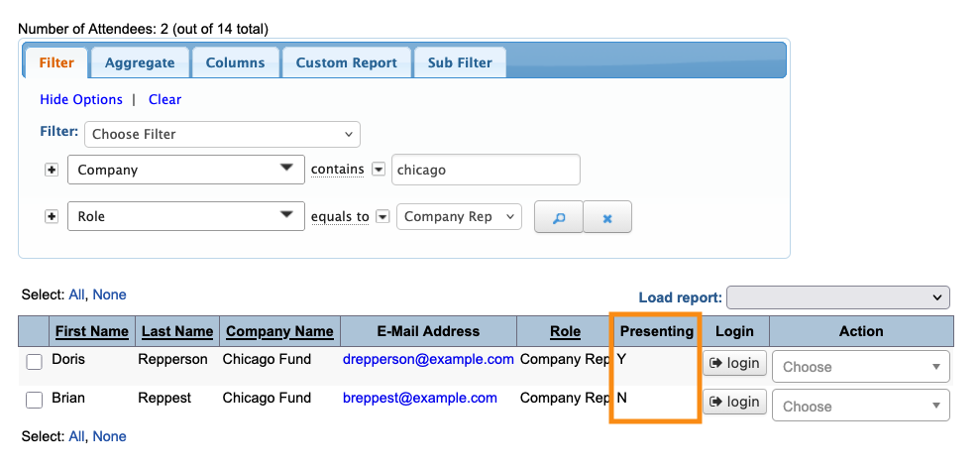This screenshot has height=470, width=980.
Task: Open operator arrow next to 'contains'
Action: (379, 170)
